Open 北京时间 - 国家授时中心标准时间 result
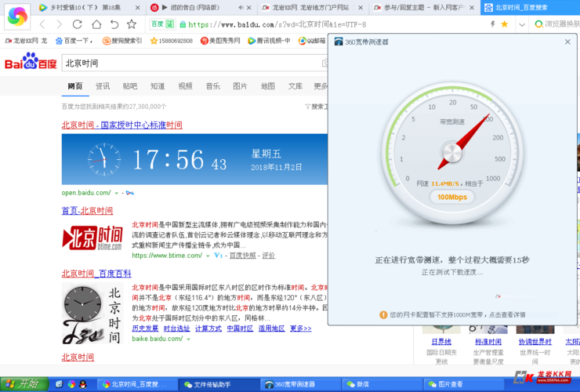This screenshot has height=392, width=580. pos(121,125)
